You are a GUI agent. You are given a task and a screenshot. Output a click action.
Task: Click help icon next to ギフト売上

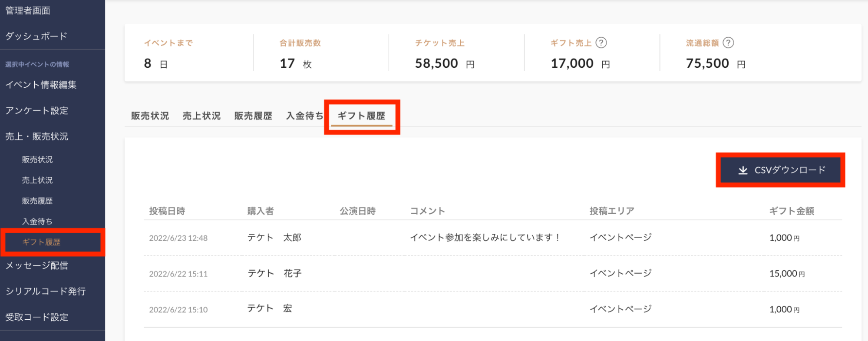[x=601, y=43]
